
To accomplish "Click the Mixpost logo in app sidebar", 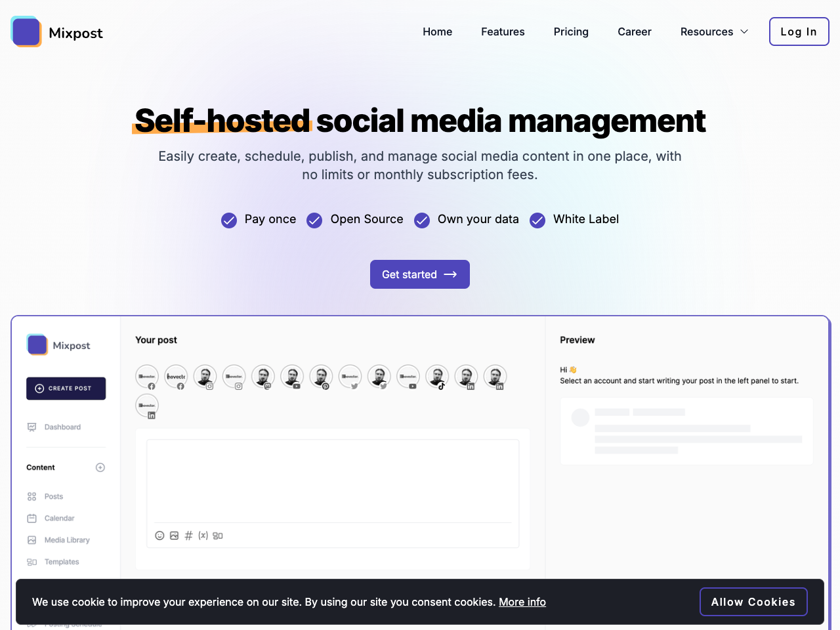I will tap(58, 345).
